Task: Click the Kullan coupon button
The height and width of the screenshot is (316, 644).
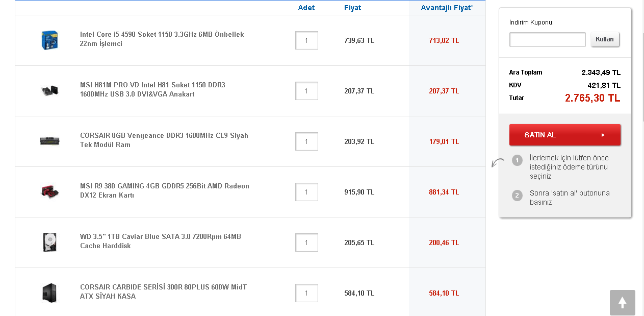Action: coord(605,39)
